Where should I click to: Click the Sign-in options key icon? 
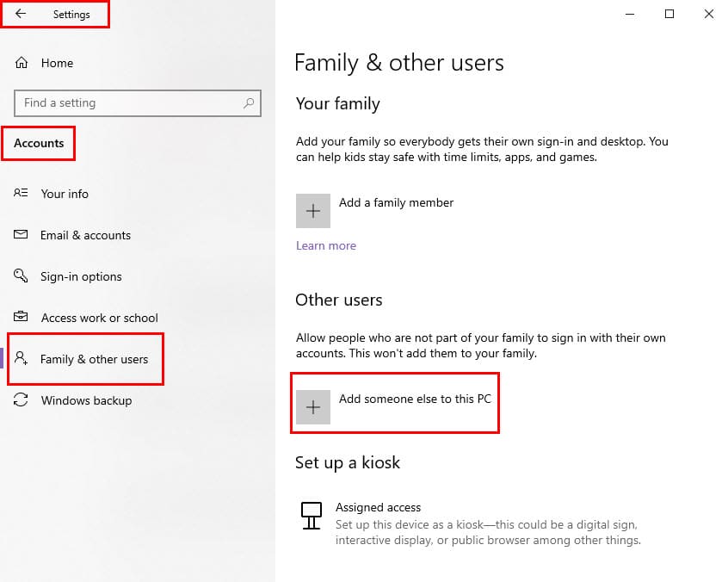pos(21,276)
